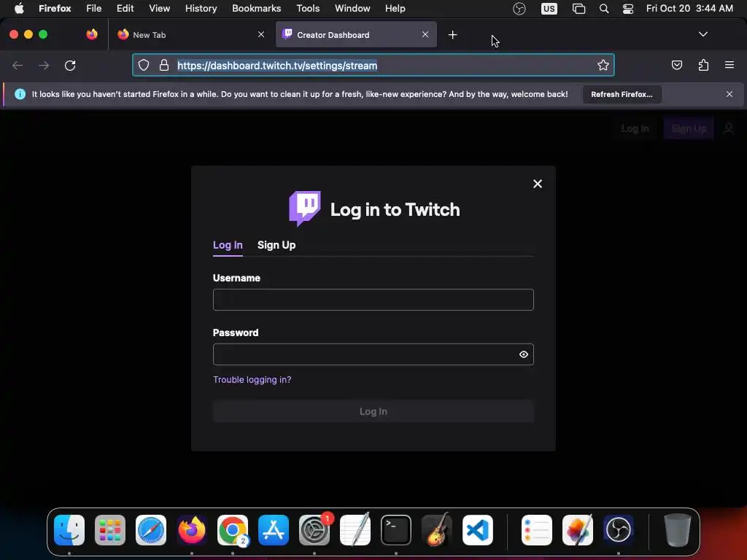
Task: Open Safari from the Dock
Action: point(151,530)
